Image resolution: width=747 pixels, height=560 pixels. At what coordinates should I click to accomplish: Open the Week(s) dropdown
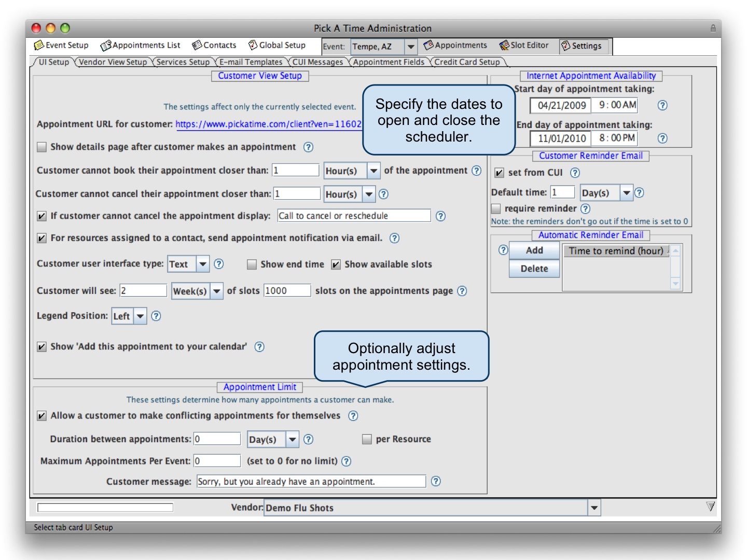197,291
